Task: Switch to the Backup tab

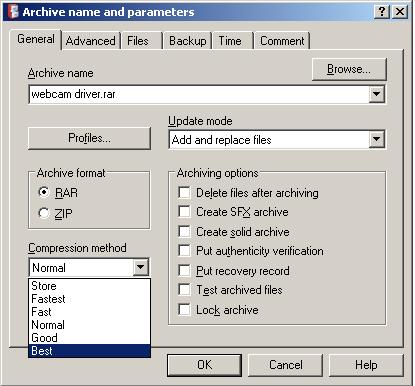Action: click(188, 41)
